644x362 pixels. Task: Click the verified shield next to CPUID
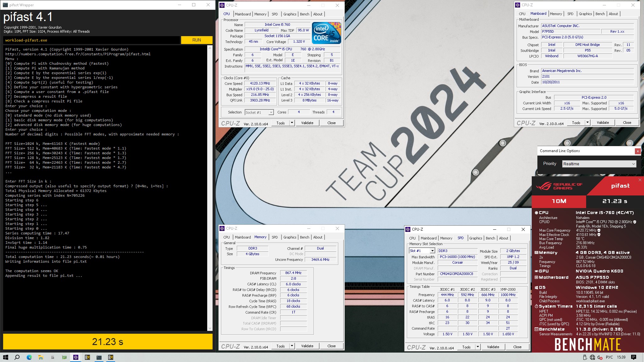pyautogui.click(x=635, y=222)
